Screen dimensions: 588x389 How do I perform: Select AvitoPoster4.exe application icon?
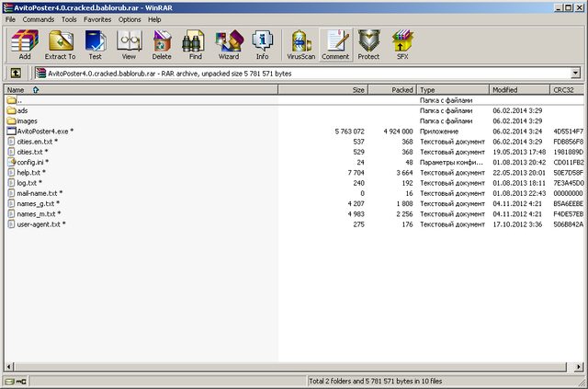point(12,131)
